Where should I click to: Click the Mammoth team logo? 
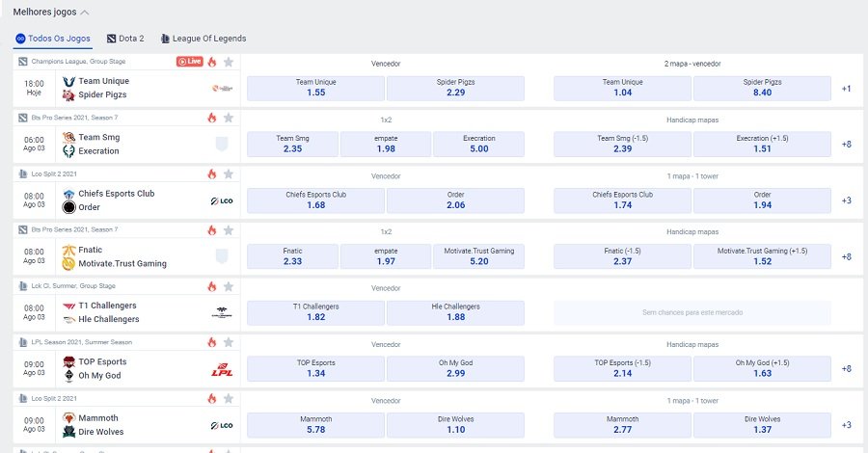tap(68, 418)
